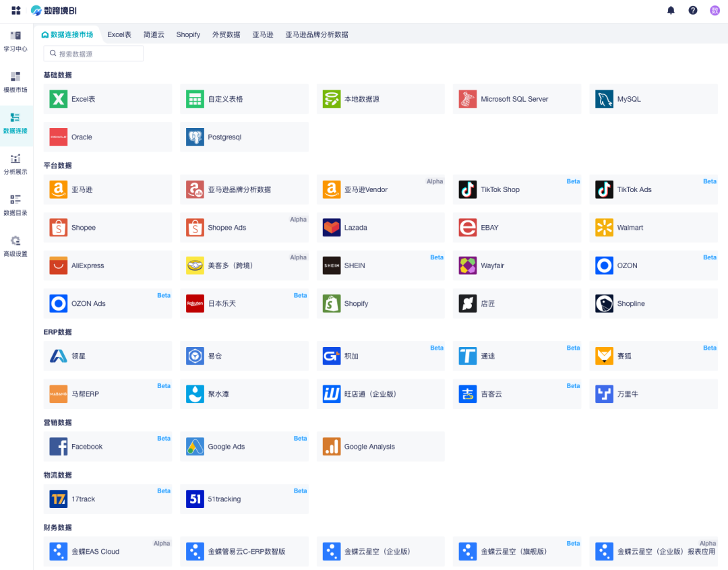Select the 赛狐 card label
The width and height of the screenshot is (728, 570).
[x=624, y=356]
